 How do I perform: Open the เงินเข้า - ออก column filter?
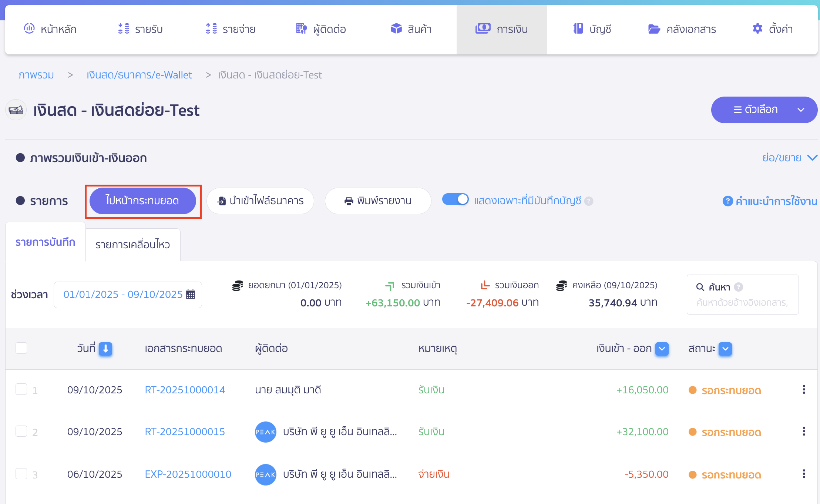tap(662, 349)
